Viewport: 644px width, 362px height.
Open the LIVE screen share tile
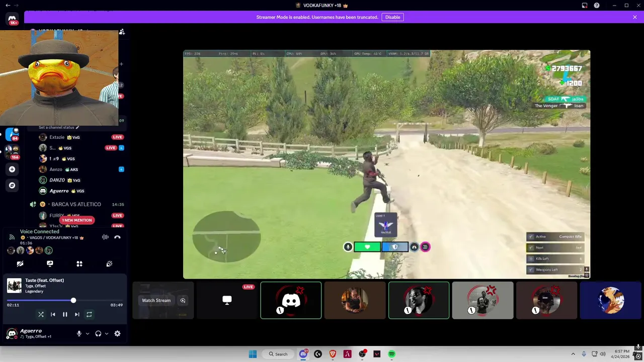[227, 301]
